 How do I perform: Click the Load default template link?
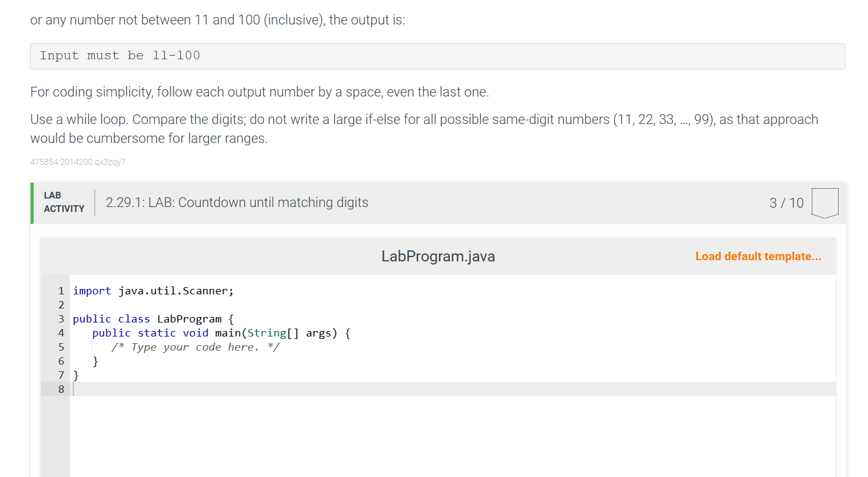[758, 256]
